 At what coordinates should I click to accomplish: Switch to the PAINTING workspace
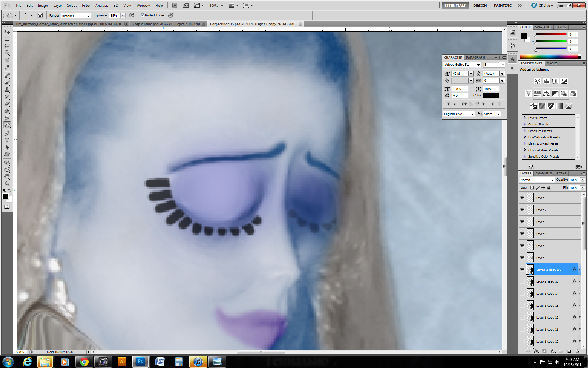point(503,6)
